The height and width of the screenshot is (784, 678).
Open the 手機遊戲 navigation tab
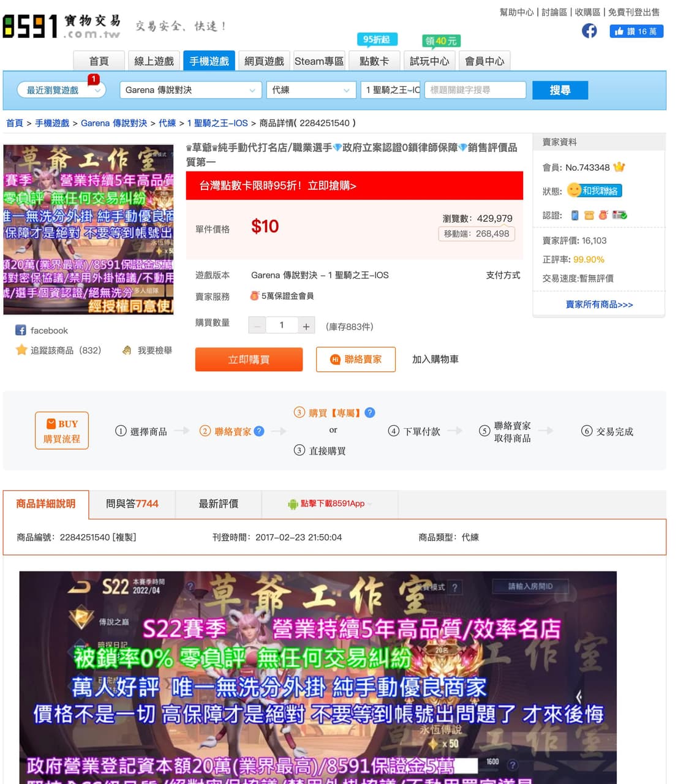pyautogui.click(x=209, y=61)
